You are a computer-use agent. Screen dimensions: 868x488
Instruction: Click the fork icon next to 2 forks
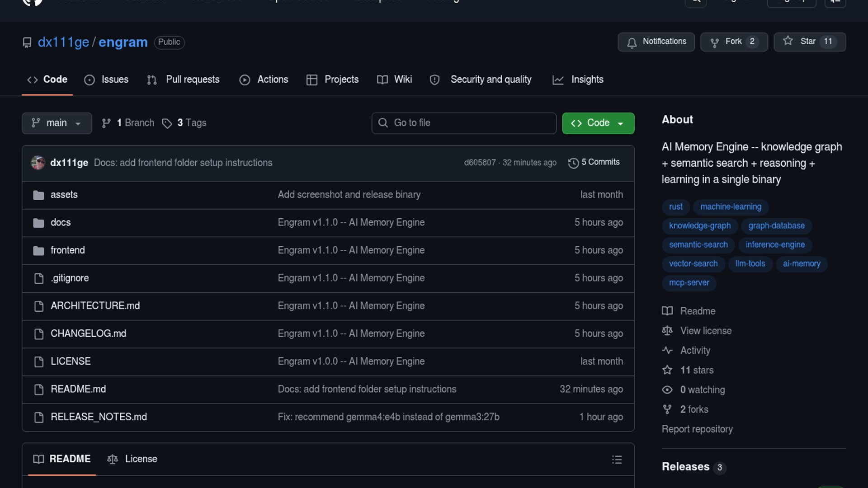coord(667,409)
